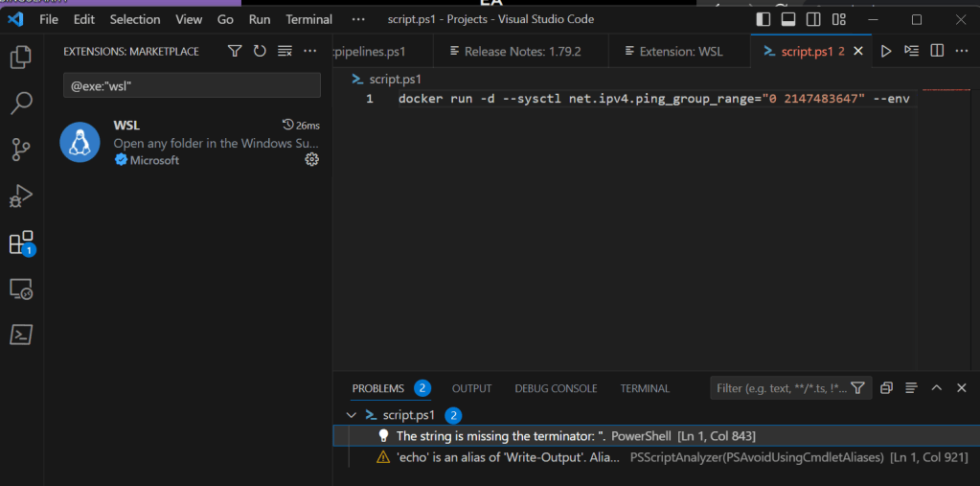Viewport: 980px width, 486px height.
Task: Switch to TERMINAL panel tab
Action: [645, 388]
